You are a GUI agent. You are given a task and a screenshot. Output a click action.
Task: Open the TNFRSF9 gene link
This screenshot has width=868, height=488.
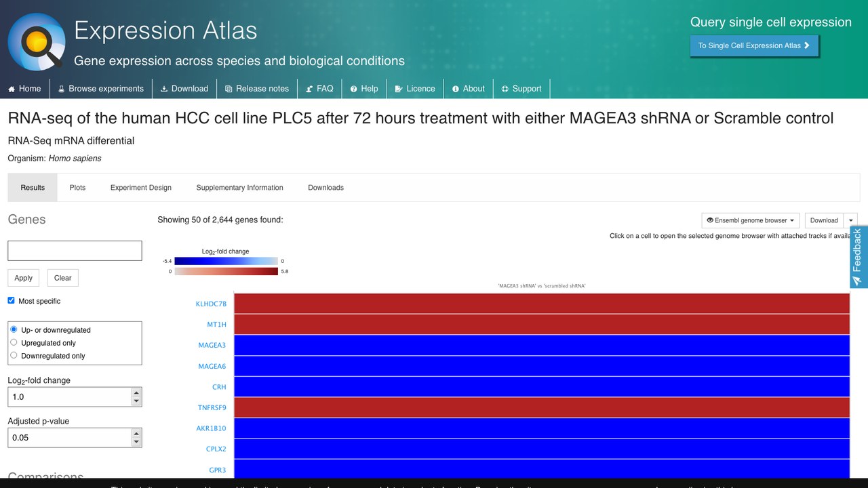point(212,408)
